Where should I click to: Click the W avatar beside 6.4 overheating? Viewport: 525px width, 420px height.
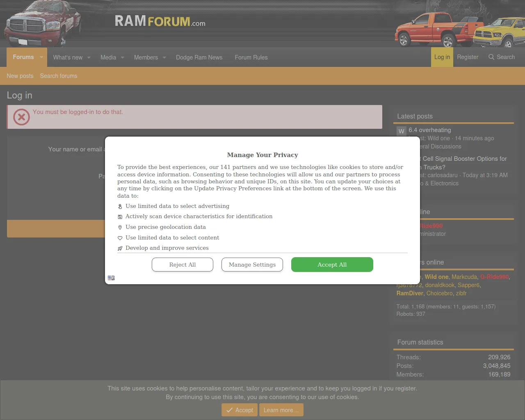[x=401, y=131]
